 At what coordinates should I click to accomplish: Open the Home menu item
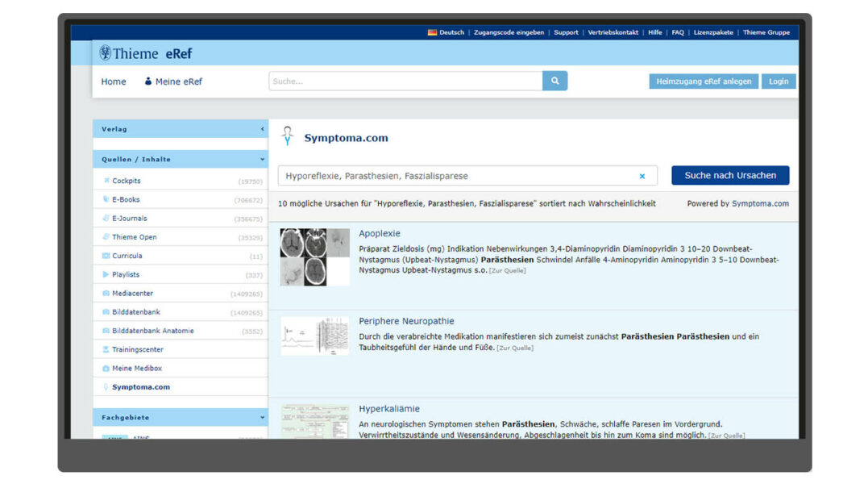click(x=114, y=81)
